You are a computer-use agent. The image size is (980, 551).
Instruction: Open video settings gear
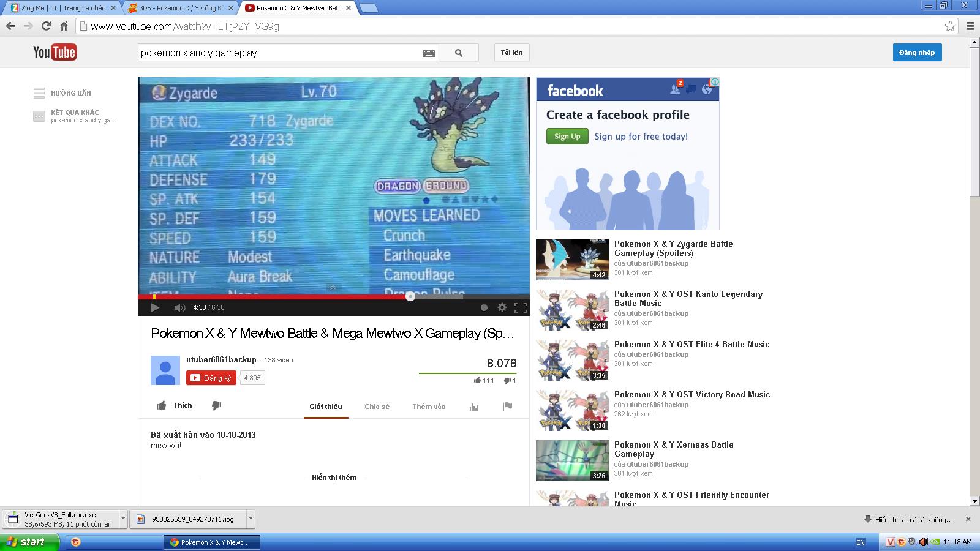[x=502, y=307]
